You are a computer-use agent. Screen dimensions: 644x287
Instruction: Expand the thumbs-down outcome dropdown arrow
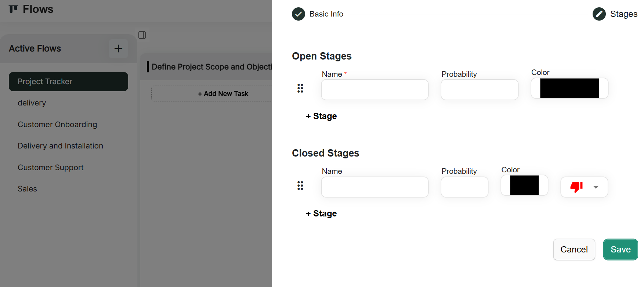pyautogui.click(x=596, y=187)
